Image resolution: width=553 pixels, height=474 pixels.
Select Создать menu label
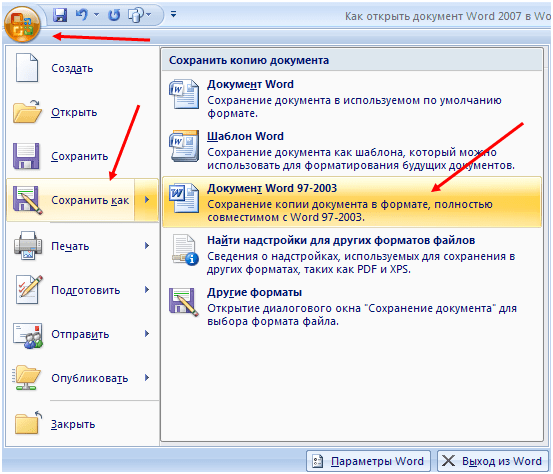[72, 68]
